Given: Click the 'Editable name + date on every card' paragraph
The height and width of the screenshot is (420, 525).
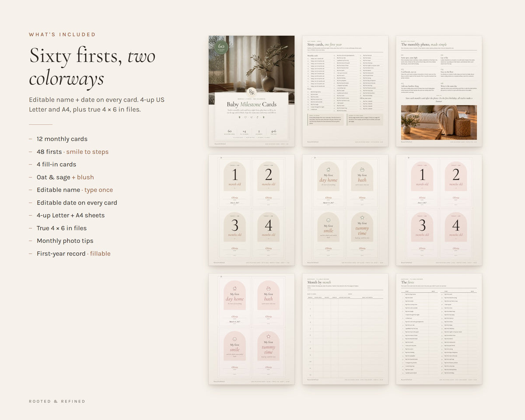Looking at the screenshot, I should 97,105.
